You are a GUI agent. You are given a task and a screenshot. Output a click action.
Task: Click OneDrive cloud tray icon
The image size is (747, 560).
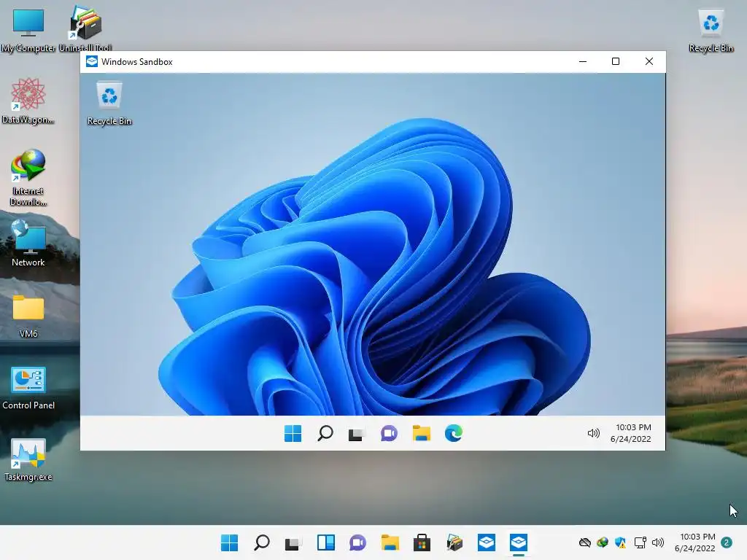click(x=584, y=542)
